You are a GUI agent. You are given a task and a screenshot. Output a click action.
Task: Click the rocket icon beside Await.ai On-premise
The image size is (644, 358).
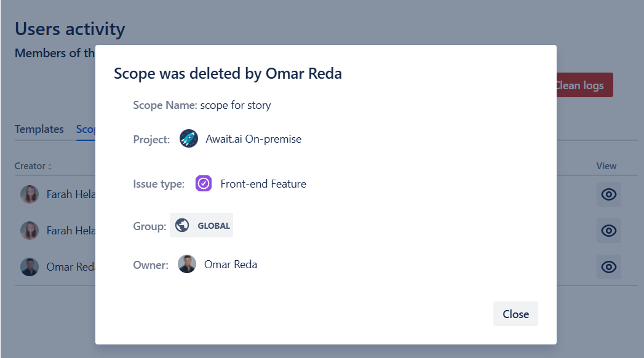[x=189, y=138]
